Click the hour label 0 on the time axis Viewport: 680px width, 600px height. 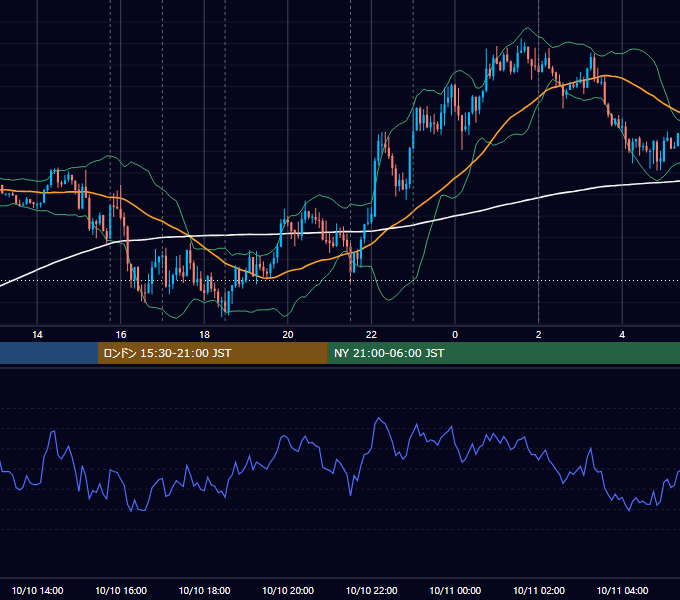(455, 335)
